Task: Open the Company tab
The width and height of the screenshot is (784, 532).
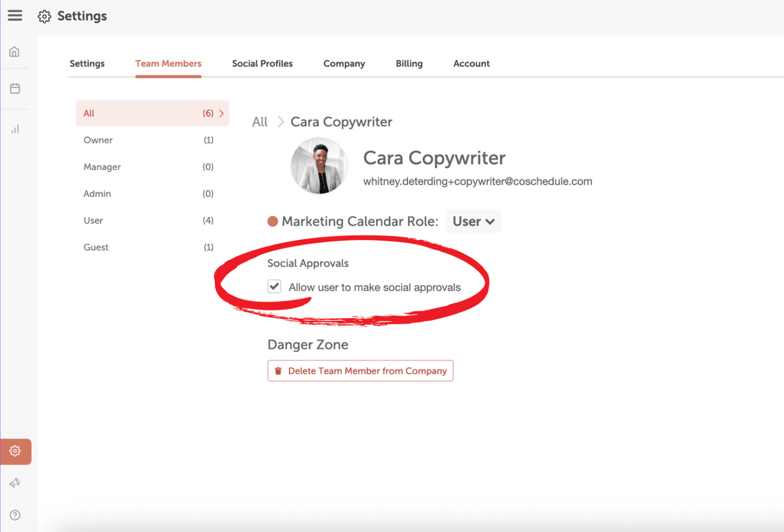Action: tap(344, 64)
